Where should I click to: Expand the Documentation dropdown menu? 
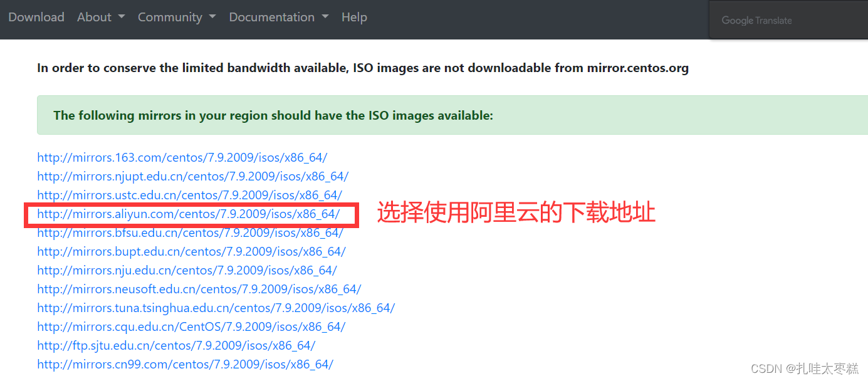(279, 17)
